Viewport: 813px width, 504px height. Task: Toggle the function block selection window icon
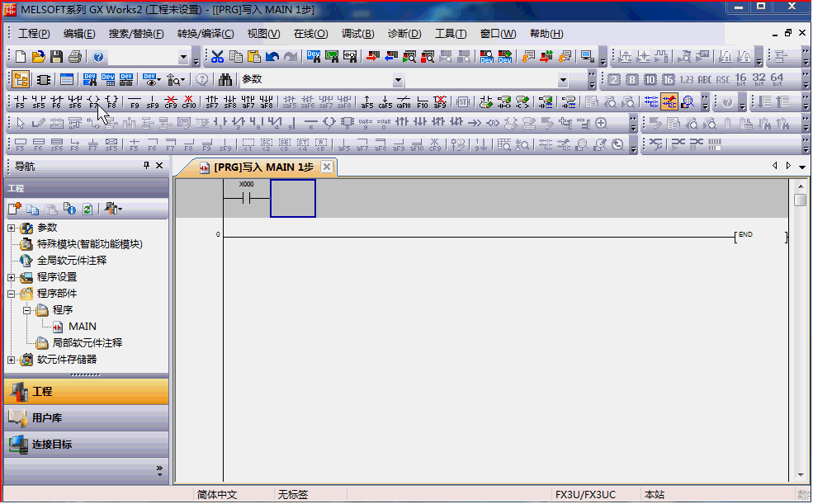pyautogui.click(x=44, y=79)
